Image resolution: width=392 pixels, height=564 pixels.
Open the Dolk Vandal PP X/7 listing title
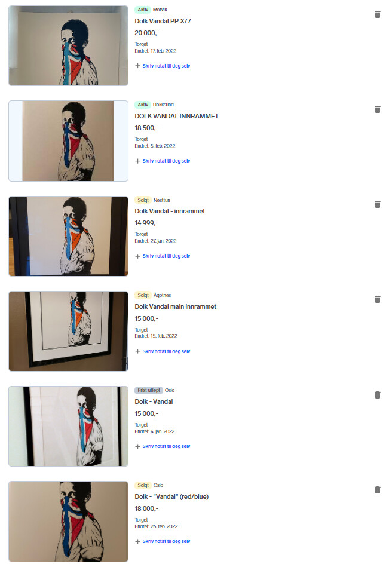tap(163, 21)
